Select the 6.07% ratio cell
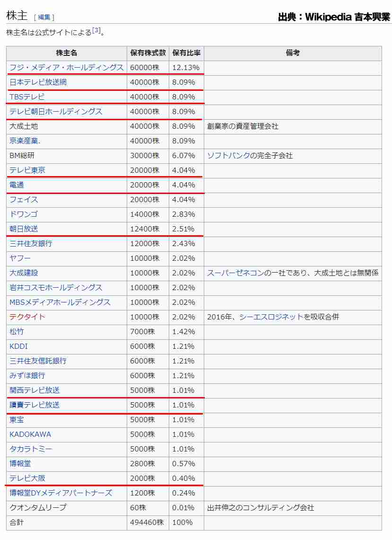 point(186,156)
